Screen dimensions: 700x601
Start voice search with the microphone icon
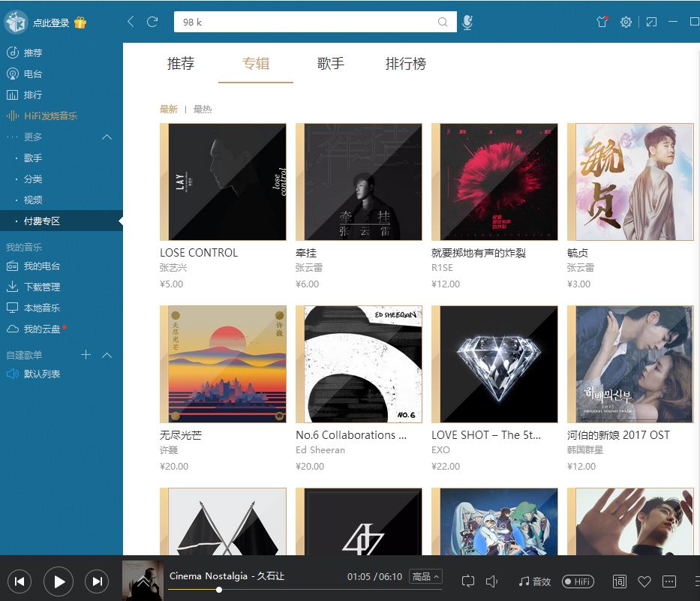pyautogui.click(x=467, y=23)
